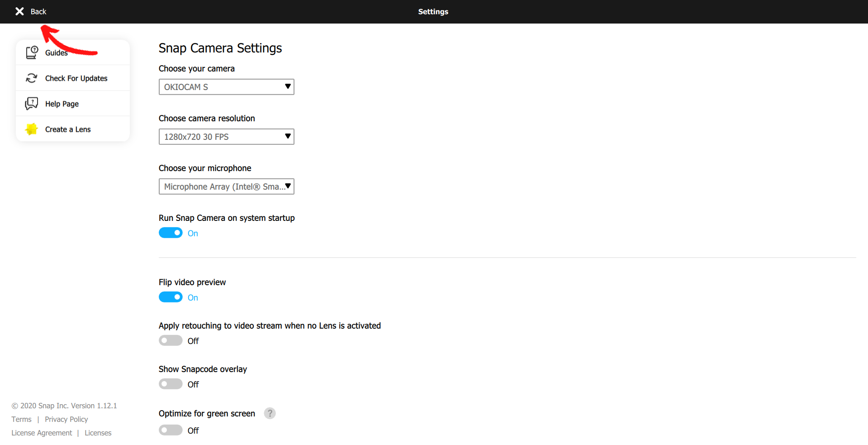Image resolution: width=868 pixels, height=445 pixels.
Task: Click the Guides book icon
Action: (x=32, y=53)
